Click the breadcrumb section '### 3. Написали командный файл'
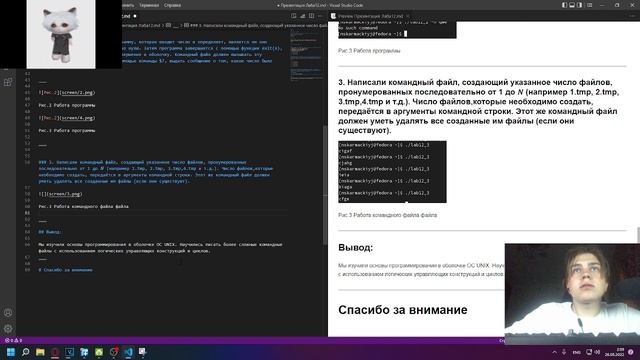640x360 pixels. 255,25
